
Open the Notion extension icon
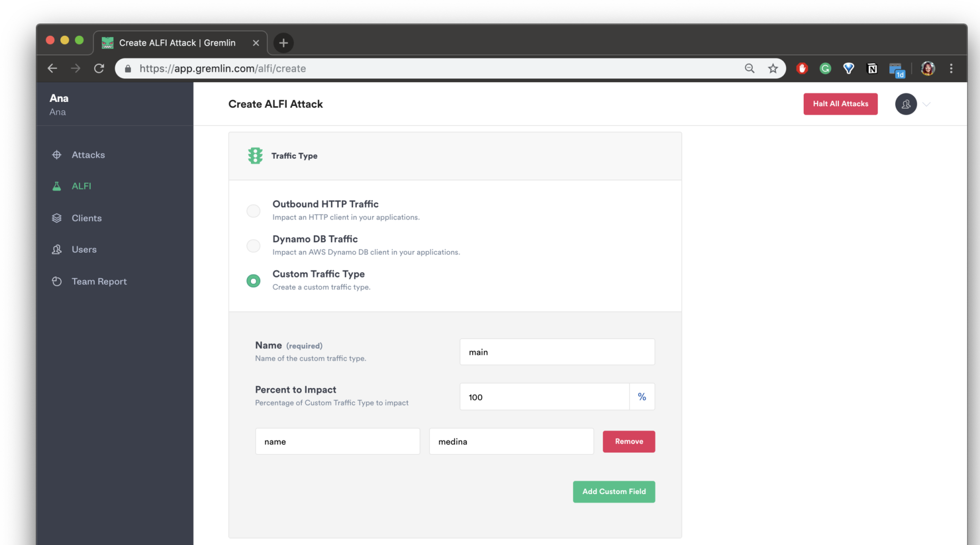click(x=872, y=69)
